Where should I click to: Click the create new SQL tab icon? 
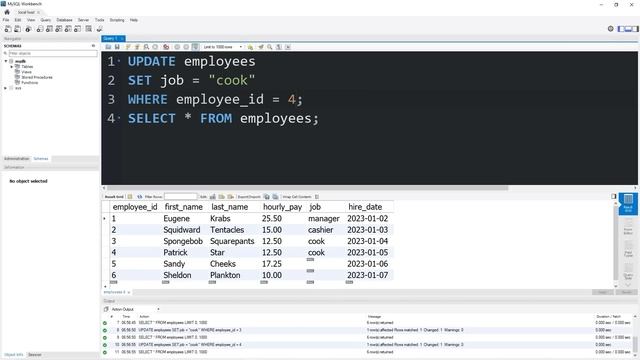[8, 29]
